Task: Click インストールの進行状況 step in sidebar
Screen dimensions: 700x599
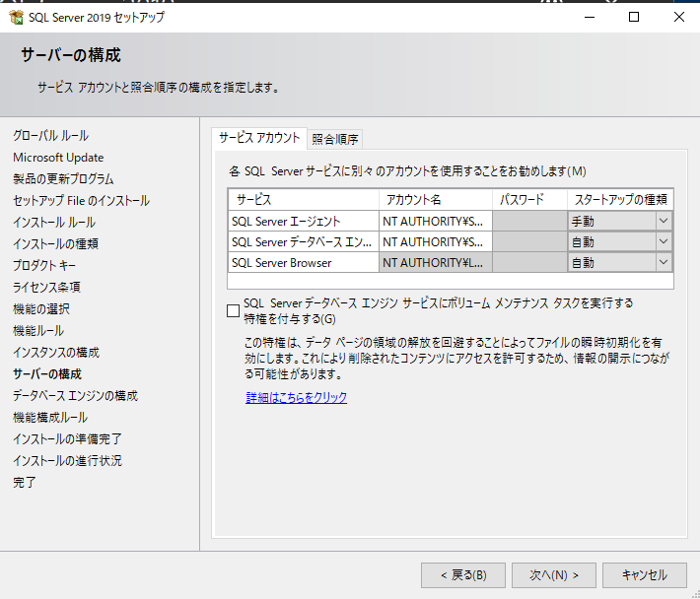Action: (67, 461)
